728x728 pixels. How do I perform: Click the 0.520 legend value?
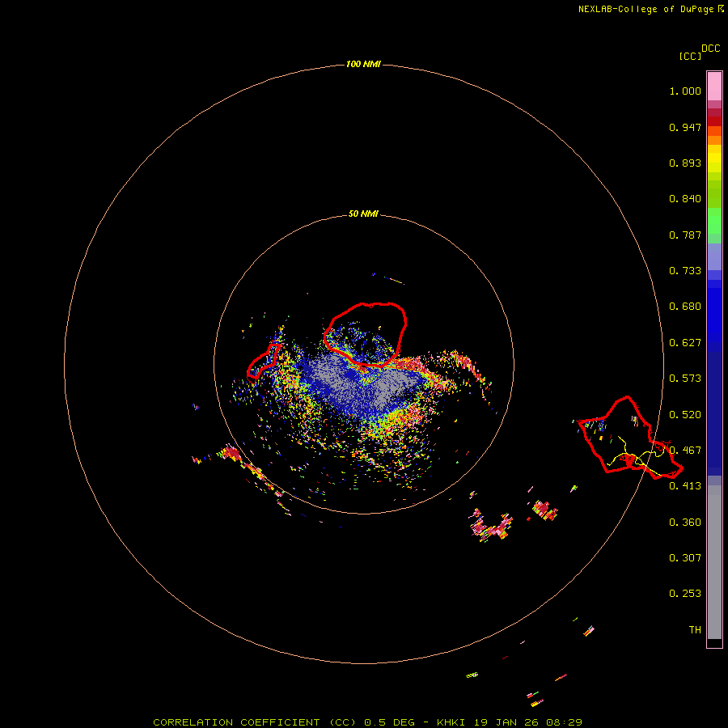(685, 415)
